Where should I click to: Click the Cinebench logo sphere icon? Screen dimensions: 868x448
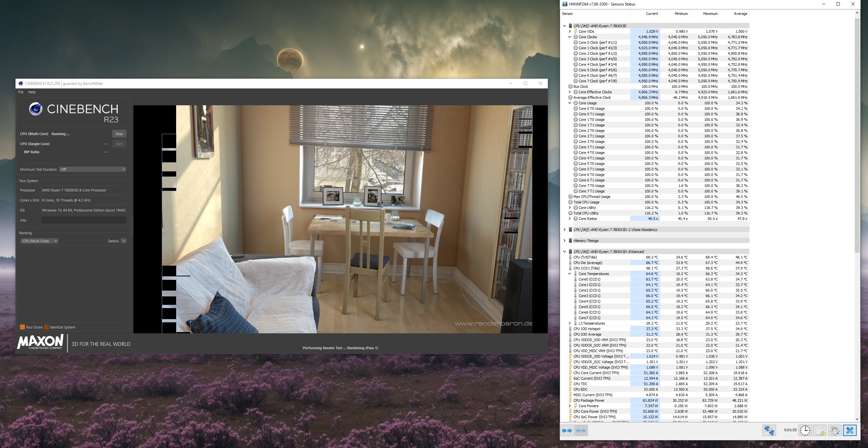36,109
